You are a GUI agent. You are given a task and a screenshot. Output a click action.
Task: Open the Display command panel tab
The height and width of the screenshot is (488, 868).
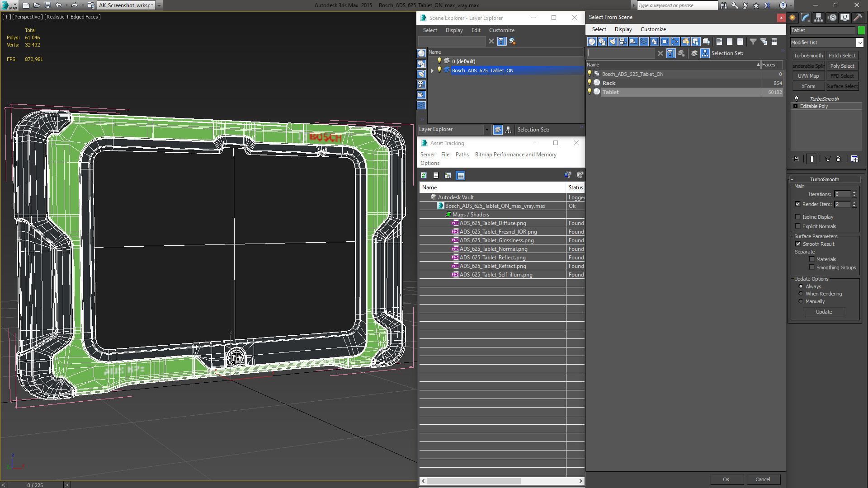(844, 18)
